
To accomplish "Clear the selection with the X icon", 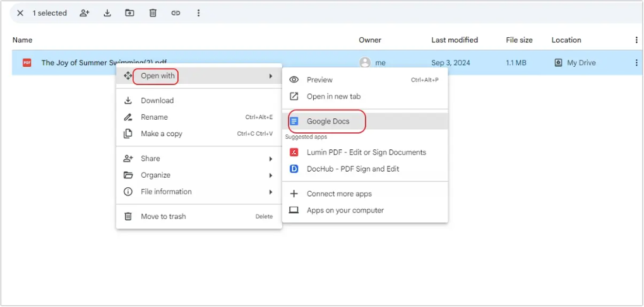I will 20,13.
